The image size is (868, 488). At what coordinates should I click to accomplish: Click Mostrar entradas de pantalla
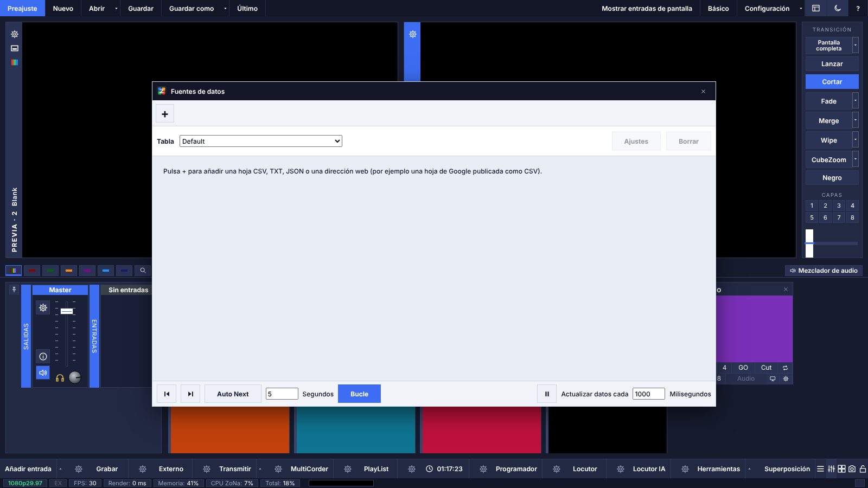pyautogui.click(x=647, y=8)
